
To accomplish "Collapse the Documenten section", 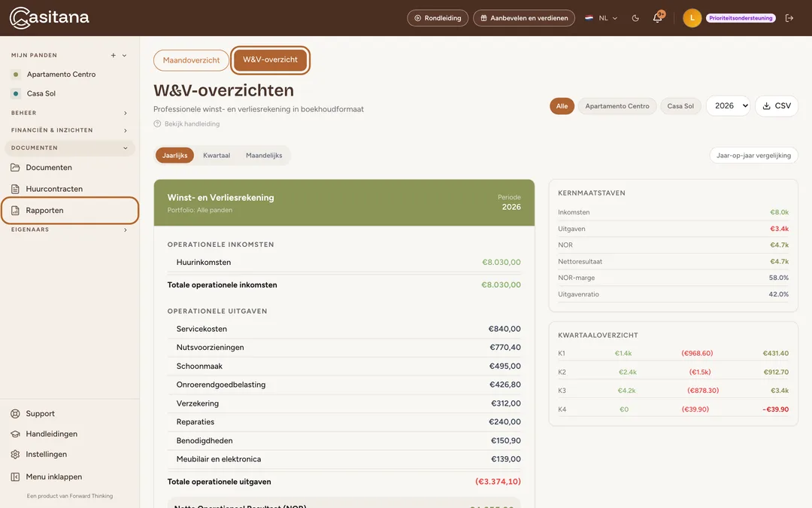I will (x=69, y=148).
